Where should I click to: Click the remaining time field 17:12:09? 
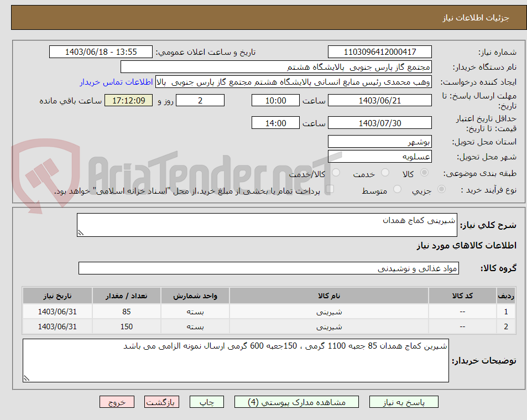[x=129, y=100]
